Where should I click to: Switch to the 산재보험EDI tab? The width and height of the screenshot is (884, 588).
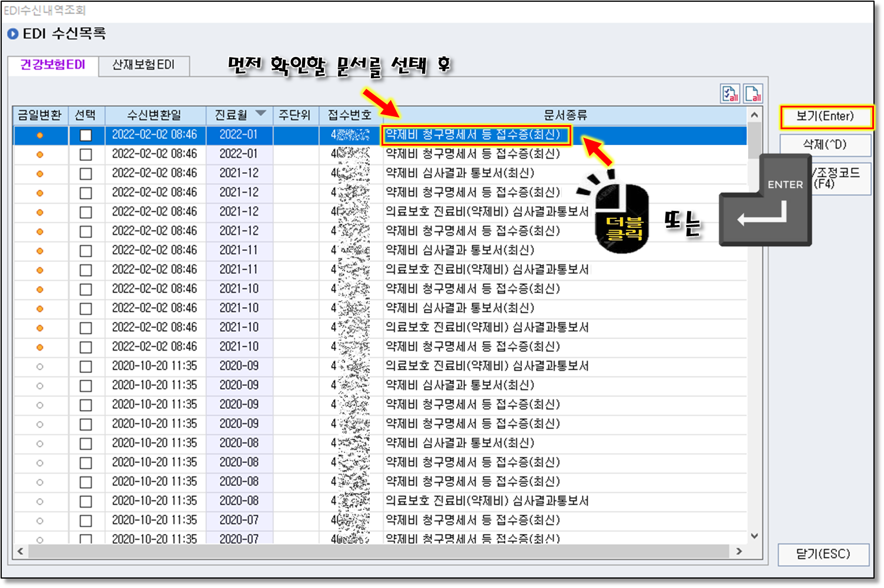tap(143, 65)
